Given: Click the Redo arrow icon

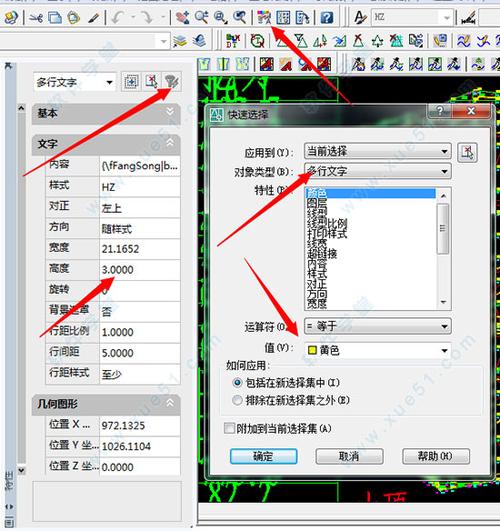Looking at the screenshot, I should pos(148,17).
